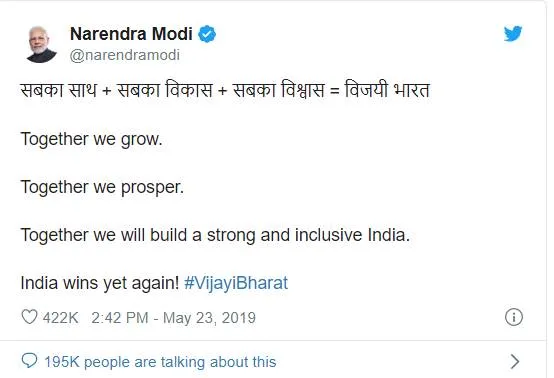Open the #VijayiBharat hashtag
The image size is (554, 378).
coord(236,283)
